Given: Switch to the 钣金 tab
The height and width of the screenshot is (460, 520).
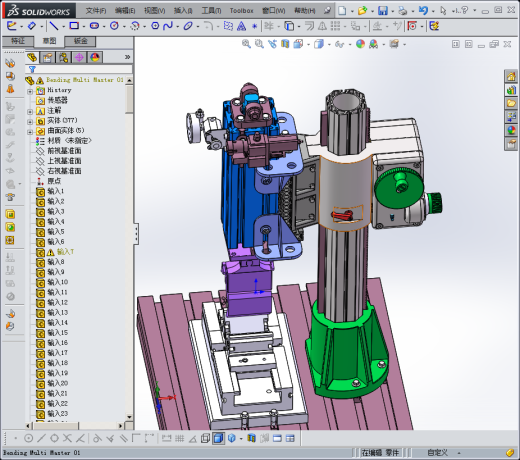Looking at the screenshot, I should (80, 41).
